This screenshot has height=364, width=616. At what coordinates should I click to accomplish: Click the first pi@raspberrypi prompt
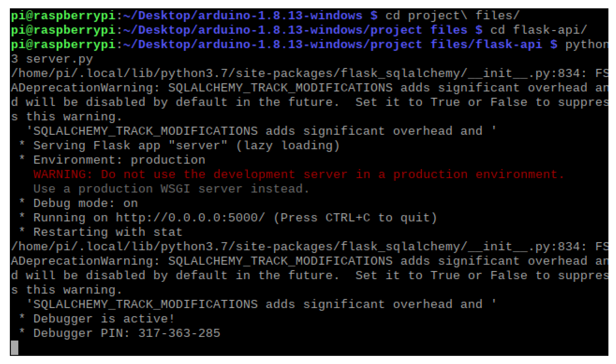click(x=63, y=16)
